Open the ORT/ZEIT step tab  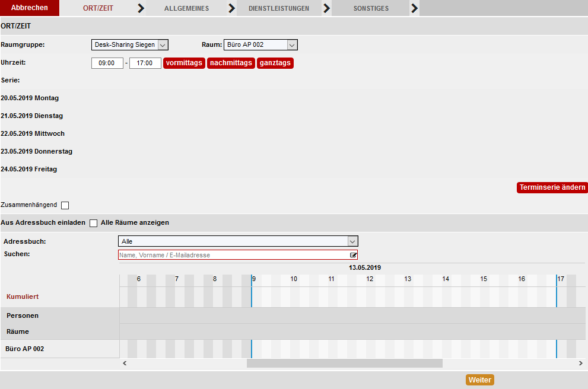[x=98, y=8]
